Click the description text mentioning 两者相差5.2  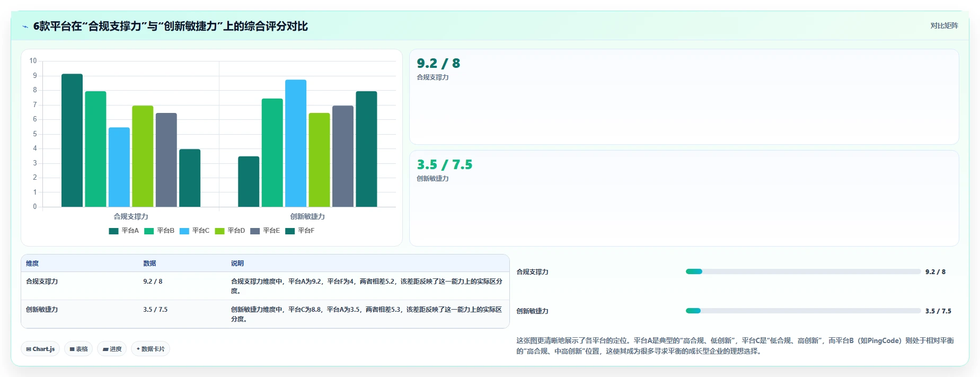point(367,286)
